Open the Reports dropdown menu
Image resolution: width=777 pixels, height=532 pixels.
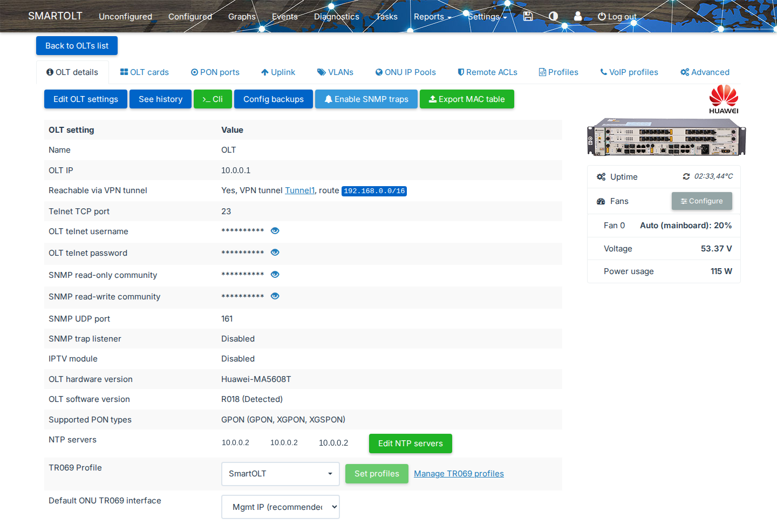click(x=432, y=17)
